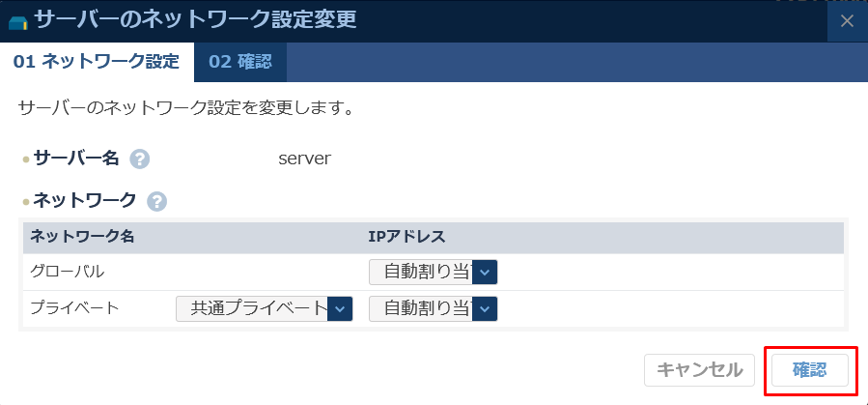This screenshot has height=405, width=868.
Task: Open the 共通プライベート network dropdown
Action: tap(264, 308)
